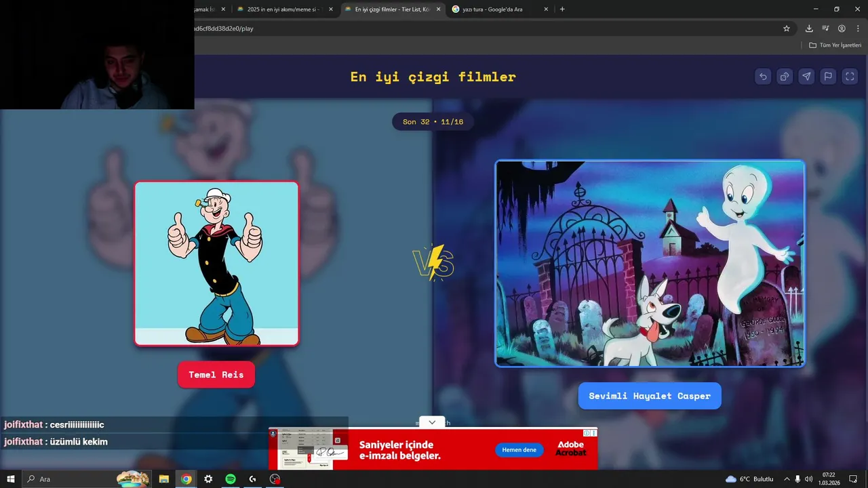The height and width of the screenshot is (488, 868).
Task: Click the 'Hemen dene' ad button
Action: click(519, 450)
